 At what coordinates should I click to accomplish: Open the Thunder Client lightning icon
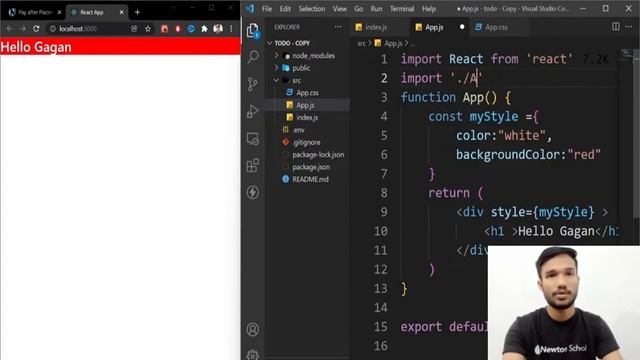tap(253, 192)
